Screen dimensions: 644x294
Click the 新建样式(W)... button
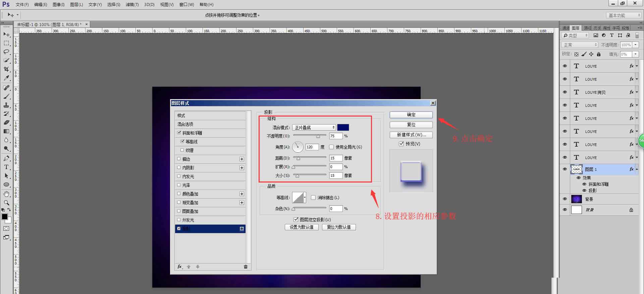[x=411, y=135]
